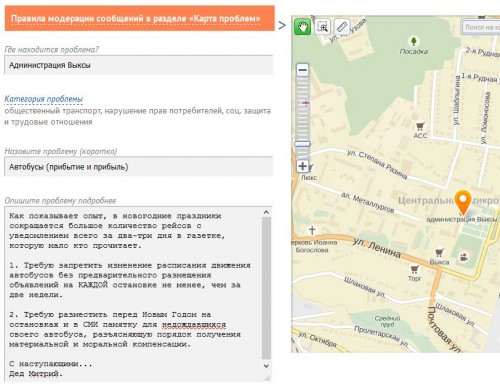Screen dimensions: 500x389
Task: Click the orange location pin marker
Action: pyautogui.click(x=463, y=202)
